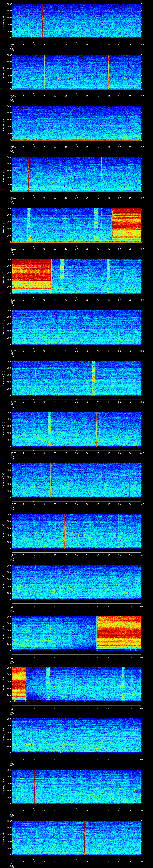Select the "1:08:00" start time label
Image resolution: width=153 pixels, height=868 pixels.
[12, 402]
